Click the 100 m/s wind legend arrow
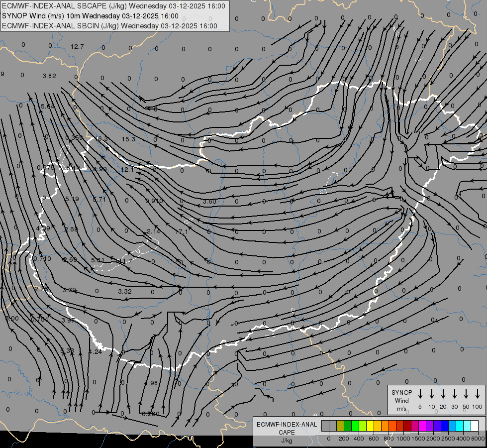This screenshot has height=448, width=487. tap(478, 393)
